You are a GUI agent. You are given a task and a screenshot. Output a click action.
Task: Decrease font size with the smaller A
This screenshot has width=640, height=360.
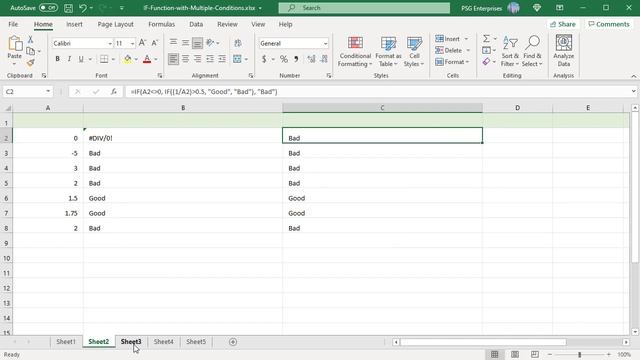pyautogui.click(x=155, y=43)
